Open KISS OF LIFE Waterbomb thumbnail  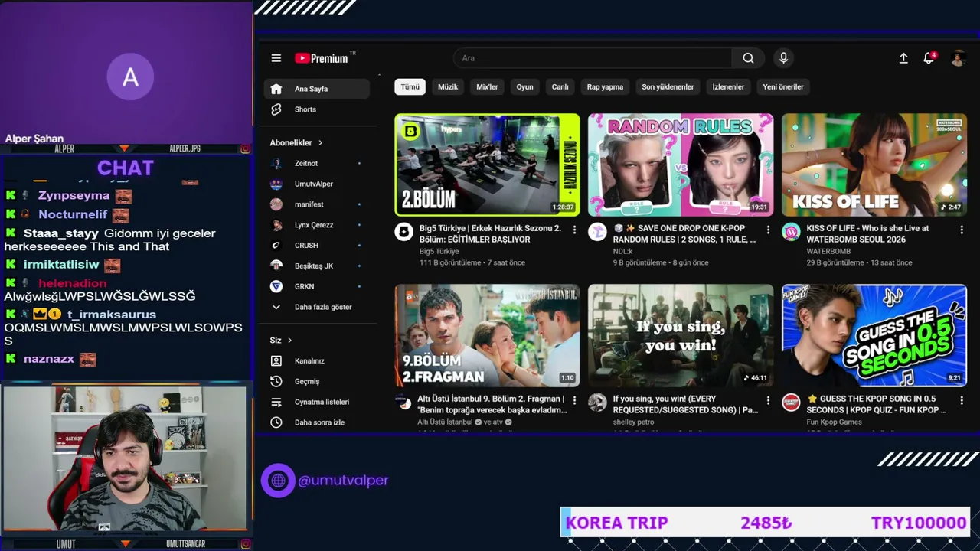point(874,165)
